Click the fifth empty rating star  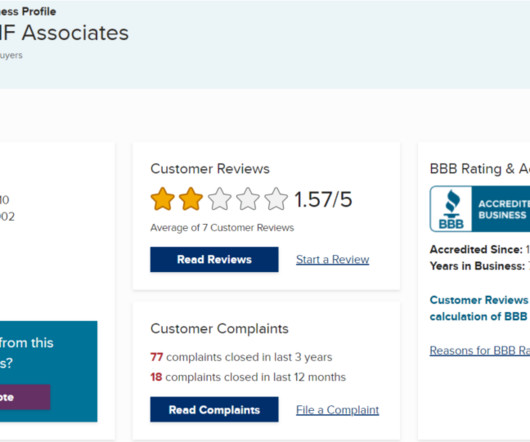276,199
